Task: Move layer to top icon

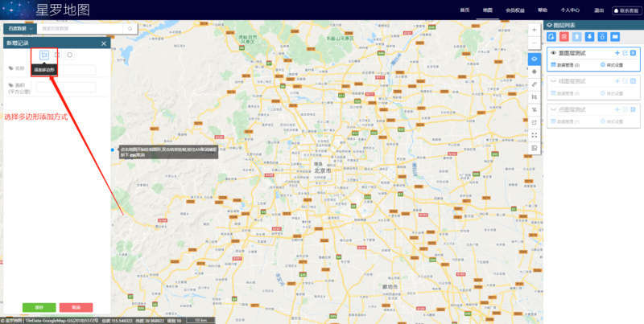Action: tap(602, 37)
